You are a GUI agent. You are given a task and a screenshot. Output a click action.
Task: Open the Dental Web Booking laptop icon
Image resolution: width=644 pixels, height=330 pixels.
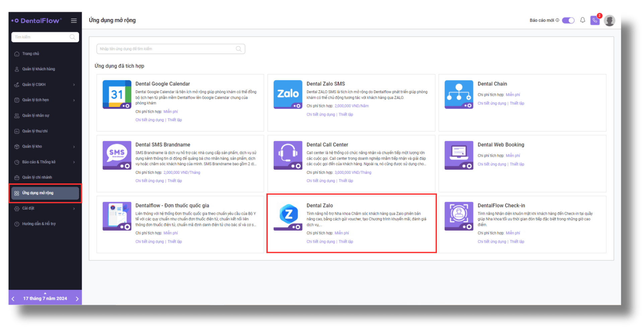coord(459,155)
